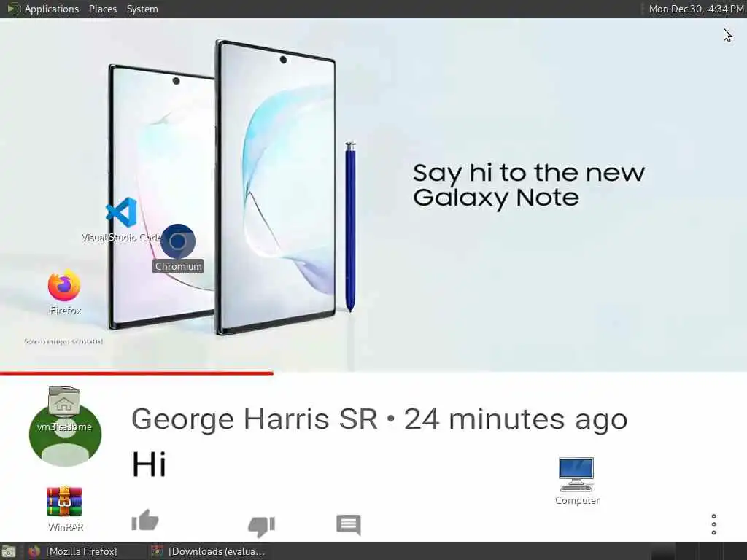
Task: Click the thumbs down dislike icon
Action: (x=262, y=526)
